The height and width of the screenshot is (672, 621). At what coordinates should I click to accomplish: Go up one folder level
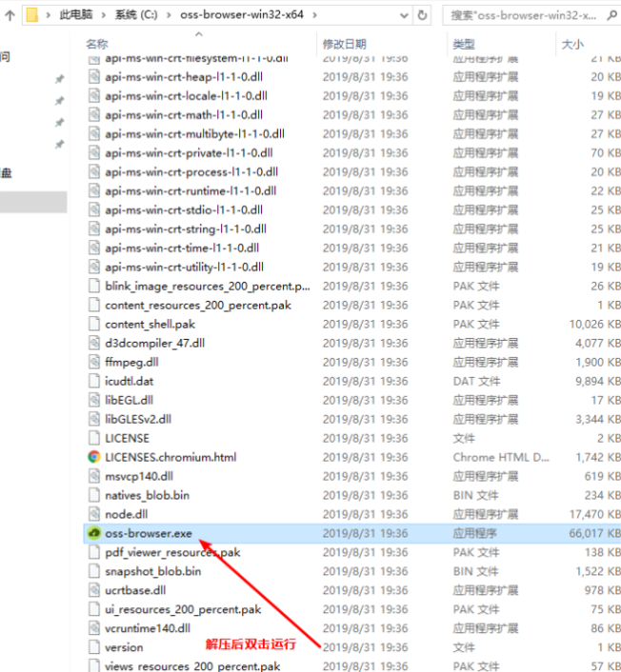point(10,15)
